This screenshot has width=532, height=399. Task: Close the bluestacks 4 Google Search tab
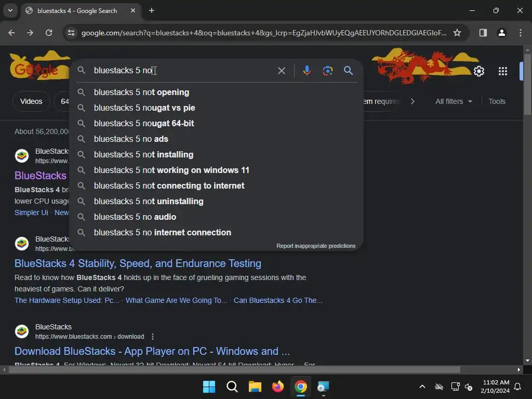click(x=133, y=10)
